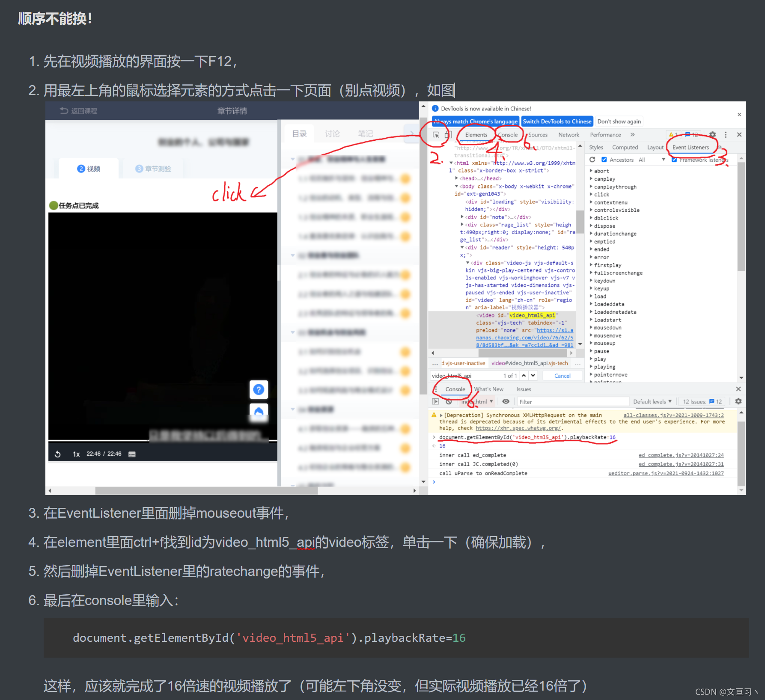Jump to next search result arrow

pos(533,375)
